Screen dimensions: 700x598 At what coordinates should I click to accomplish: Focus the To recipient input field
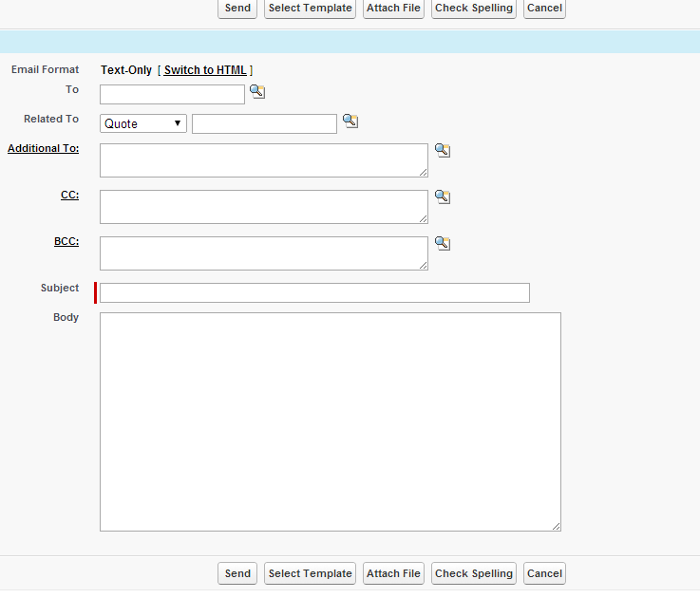172,94
